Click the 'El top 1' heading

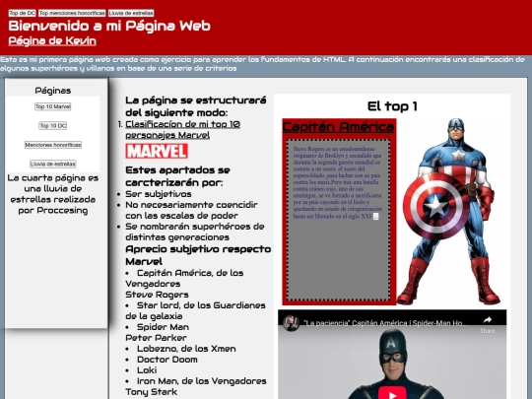392,106
